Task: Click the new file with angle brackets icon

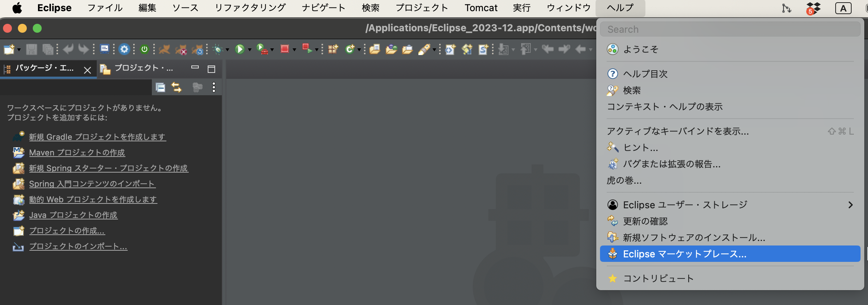Action: click(x=450, y=49)
